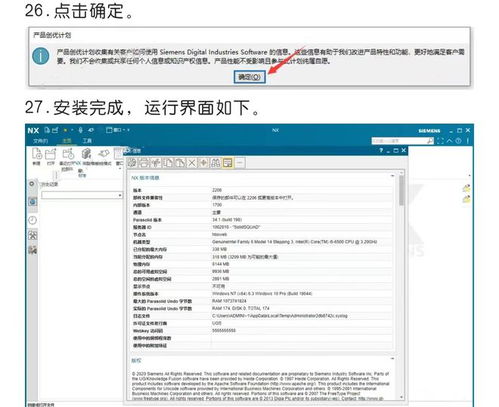Click the touch mode hand icon in the ribbon

(104, 154)
